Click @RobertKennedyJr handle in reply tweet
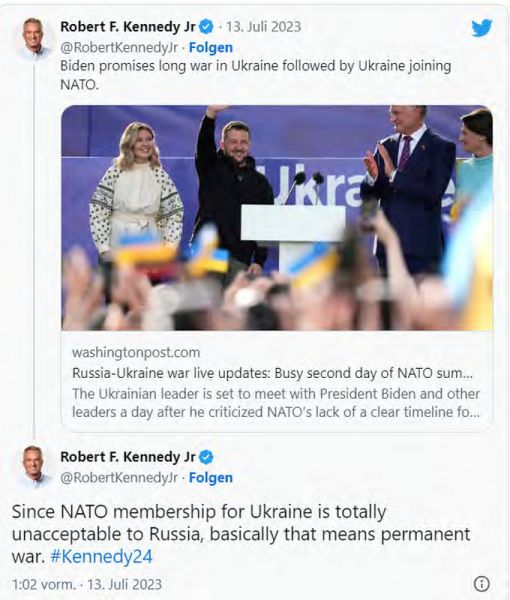Image resolution: width=510 pixels, height=600 pixels. pyautogui.click(x=119, y=478)
